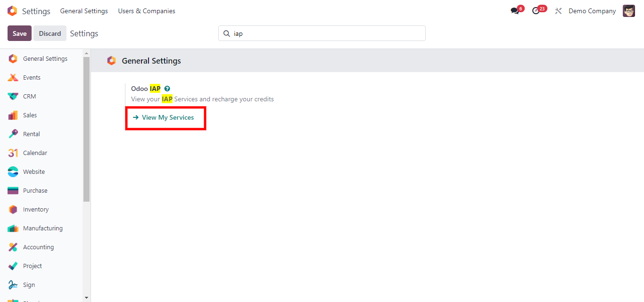Click the sidebar scrollbar up arrow

(86, 53)
